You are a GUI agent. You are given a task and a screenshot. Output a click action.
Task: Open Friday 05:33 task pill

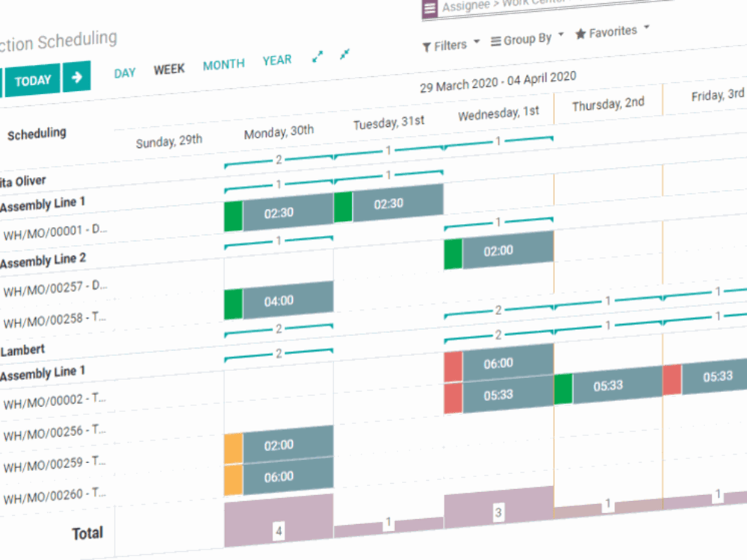click(705, 376)
